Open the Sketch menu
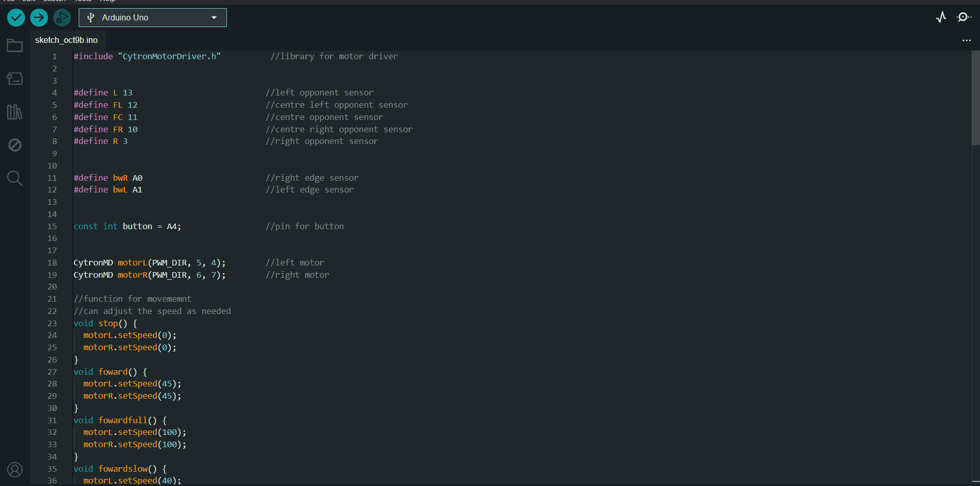The width and height of the screenshot is (980, 486). coord(54,2)
